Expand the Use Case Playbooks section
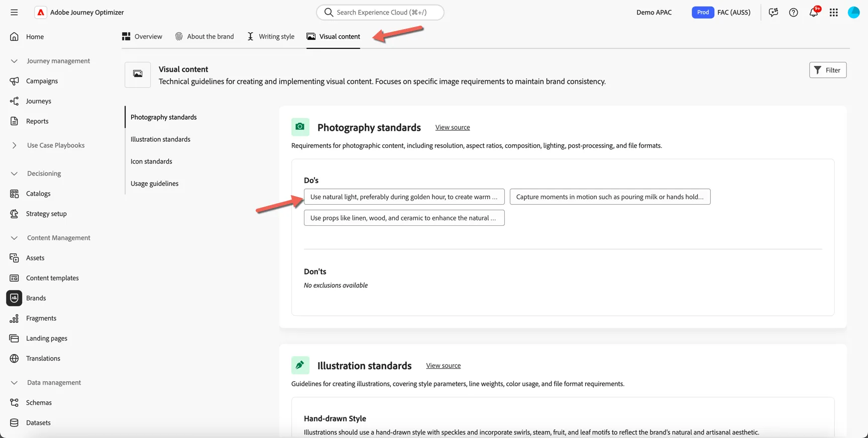Viewport: 868px width, 438px height. pyautogui.click(x=14, y=145)
